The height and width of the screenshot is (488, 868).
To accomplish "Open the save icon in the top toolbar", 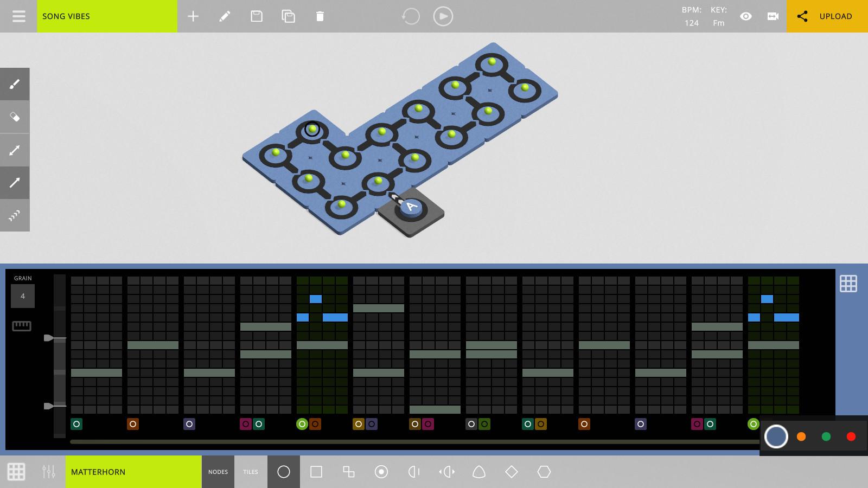I will (x=256, y=16).
